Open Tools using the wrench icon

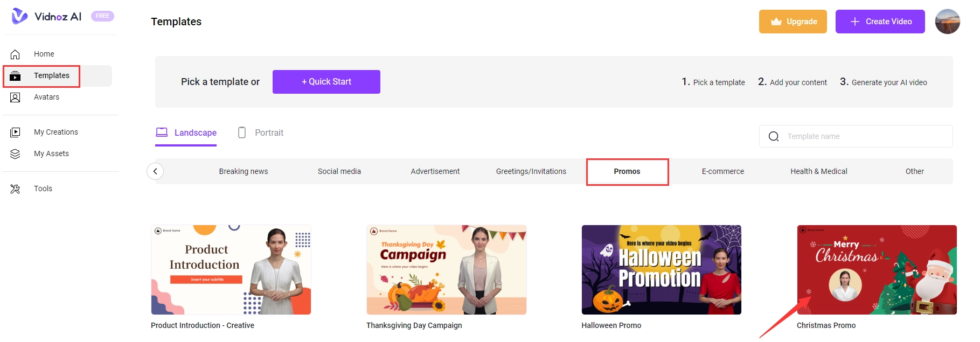(15, 189)
